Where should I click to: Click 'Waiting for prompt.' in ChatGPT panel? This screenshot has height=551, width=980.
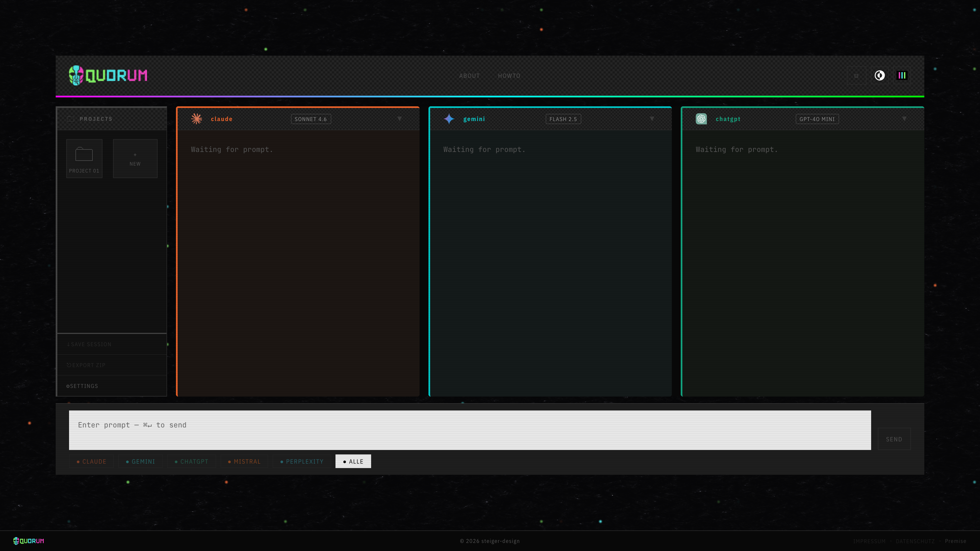737,149
